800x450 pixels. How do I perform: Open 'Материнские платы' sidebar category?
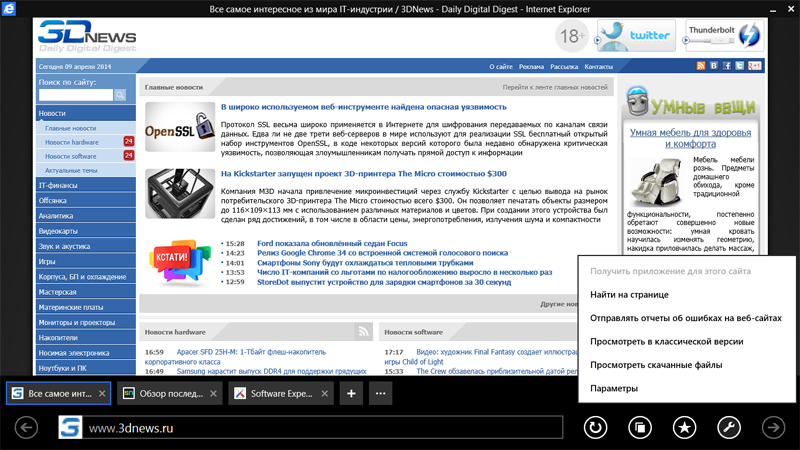pyautogui.click(x=86, y=307)
